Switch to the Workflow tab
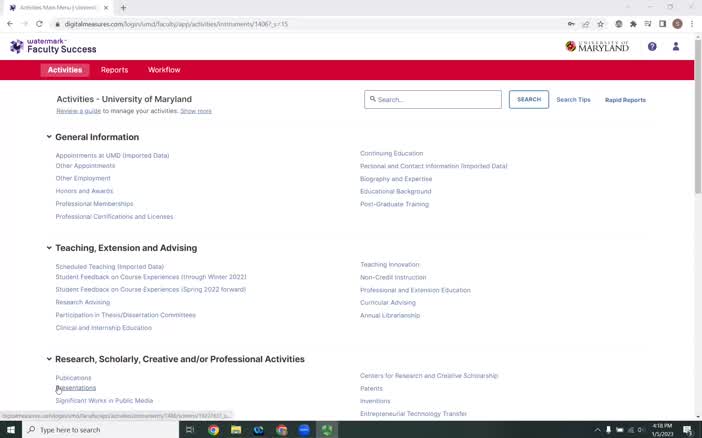This screenshot has height=438, width=702. [x=164, y=70]
